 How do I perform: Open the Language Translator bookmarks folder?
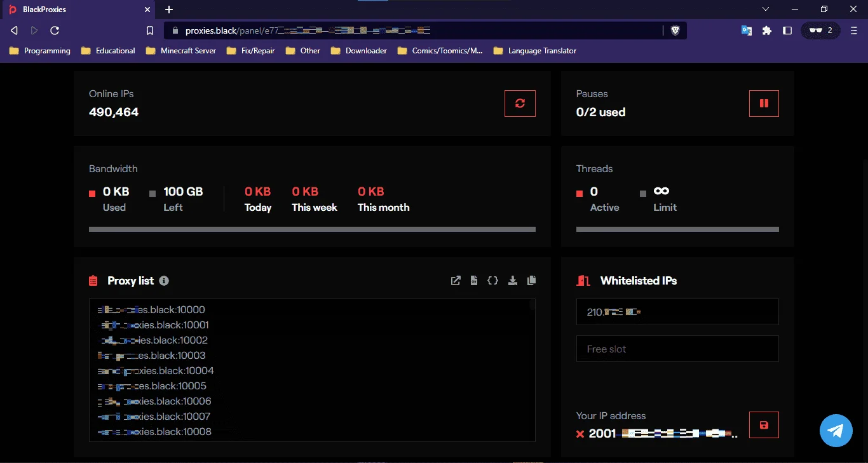coord(535,51)
